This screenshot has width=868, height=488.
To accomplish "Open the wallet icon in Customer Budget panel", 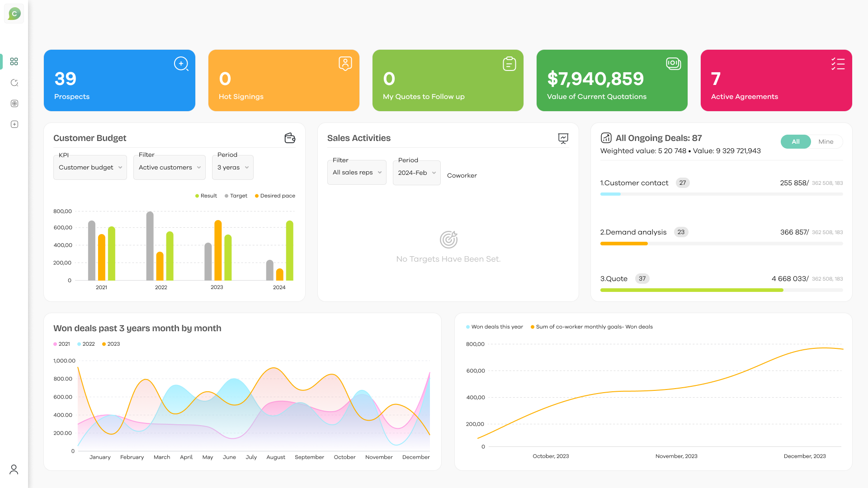I will pos(289,138).
